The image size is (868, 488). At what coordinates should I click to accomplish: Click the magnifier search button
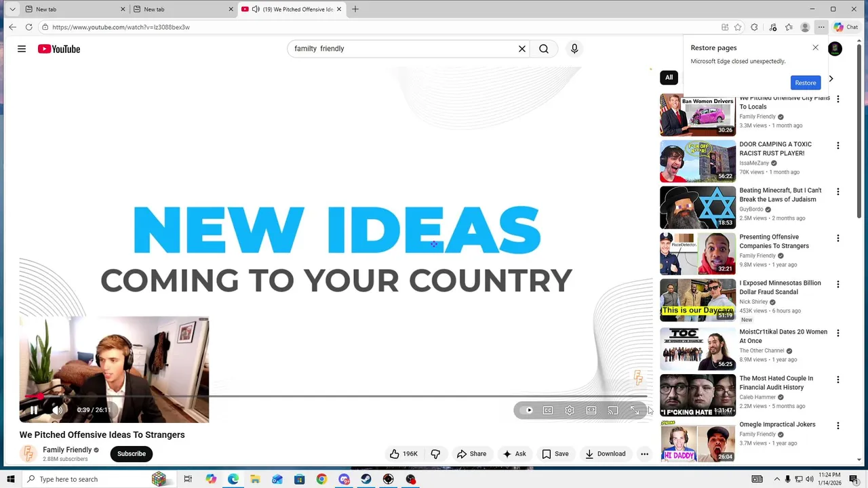(544, 49)
